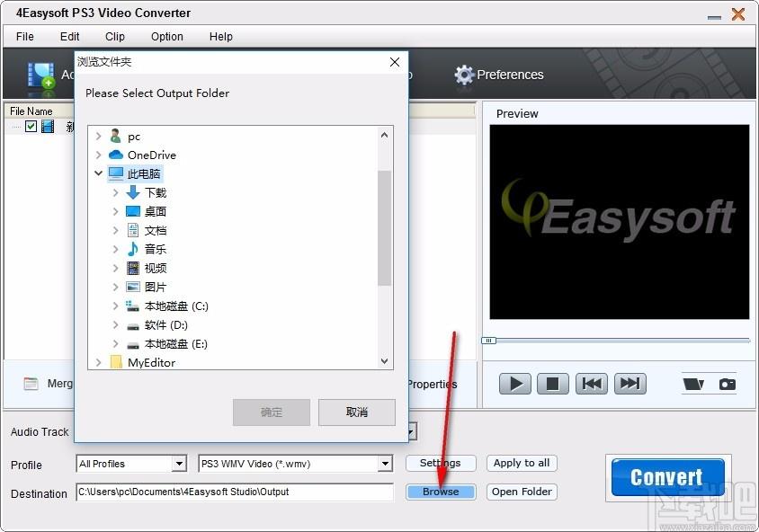Screen dimensions: 759x532
Task: Collapse the 此电脑 tree node
Action: tap(98, 173)
